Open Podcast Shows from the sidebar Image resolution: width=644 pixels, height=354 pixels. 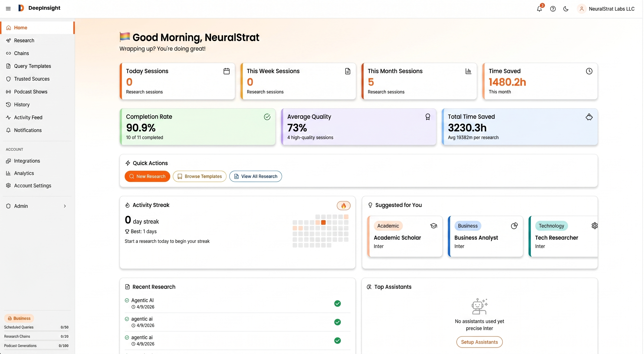[31, 92]
